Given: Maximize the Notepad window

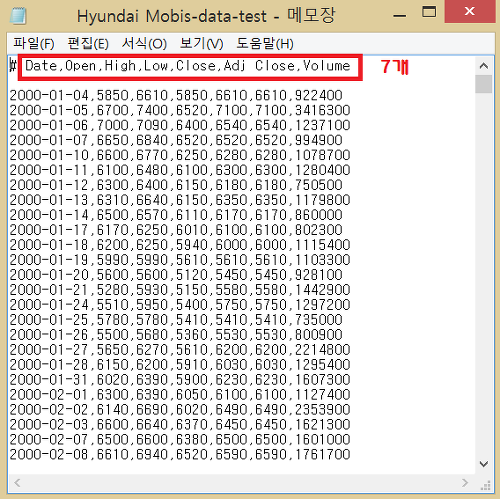Looking at the screenshot, I should pyautogui.click(x=429, y=12).
